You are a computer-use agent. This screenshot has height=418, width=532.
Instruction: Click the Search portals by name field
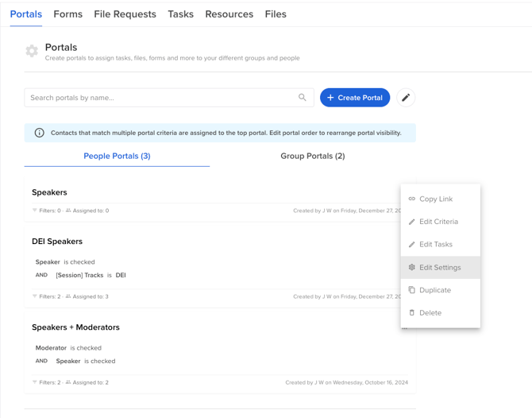point(159,98)
